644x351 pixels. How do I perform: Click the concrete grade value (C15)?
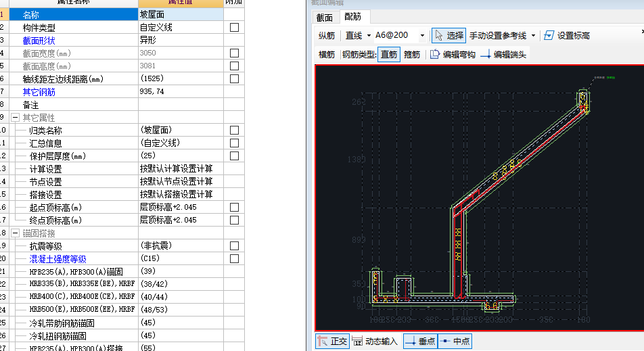[x=181, y=258]
